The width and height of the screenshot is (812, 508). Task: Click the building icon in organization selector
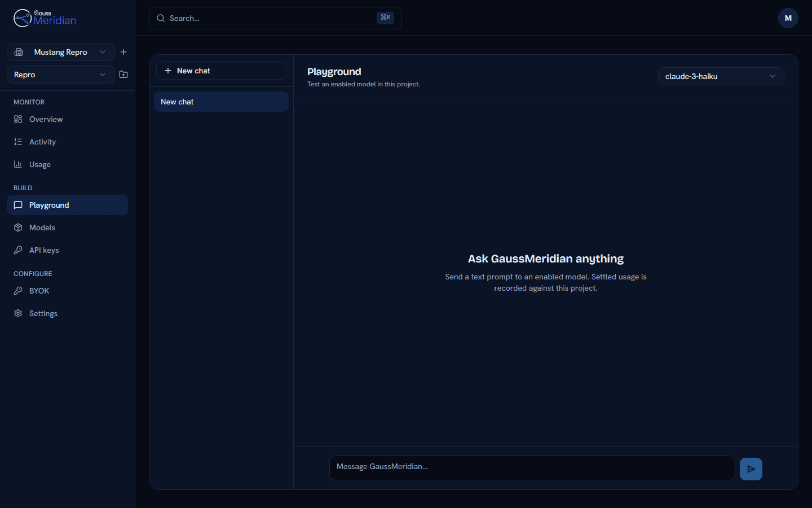tap(19, 52)
